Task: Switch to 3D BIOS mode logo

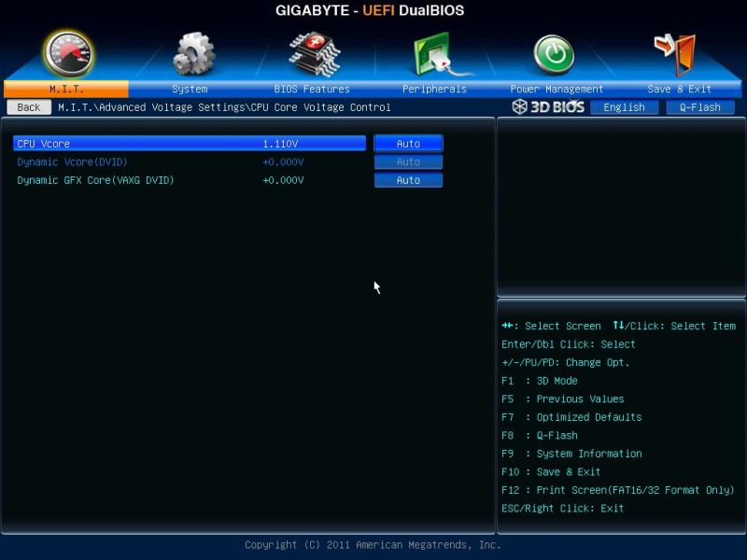Action: (548, 106)
